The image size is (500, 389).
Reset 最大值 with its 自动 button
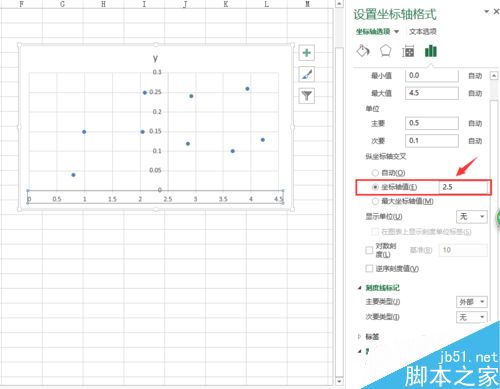tap(475, 93)
